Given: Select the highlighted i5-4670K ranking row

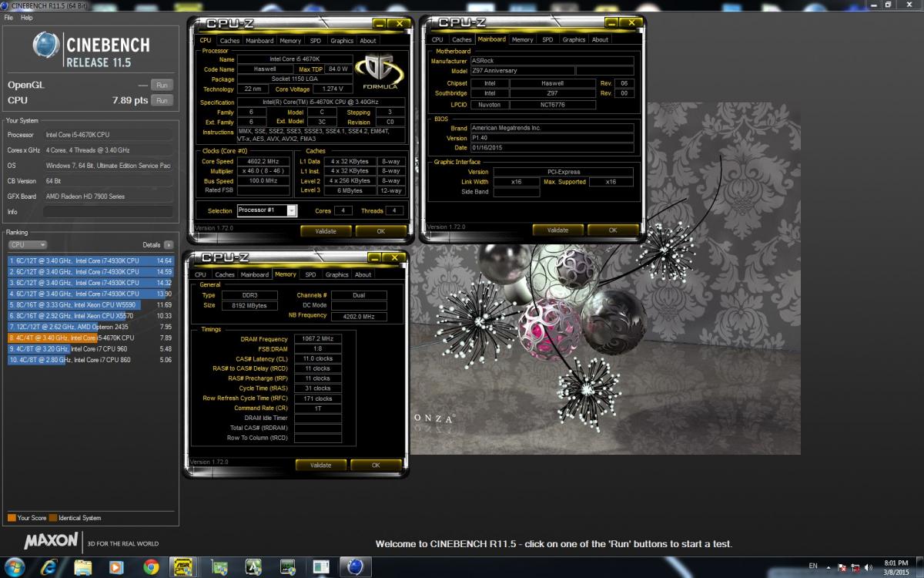Looking at the screenshot, I should [x=91, y=338].
